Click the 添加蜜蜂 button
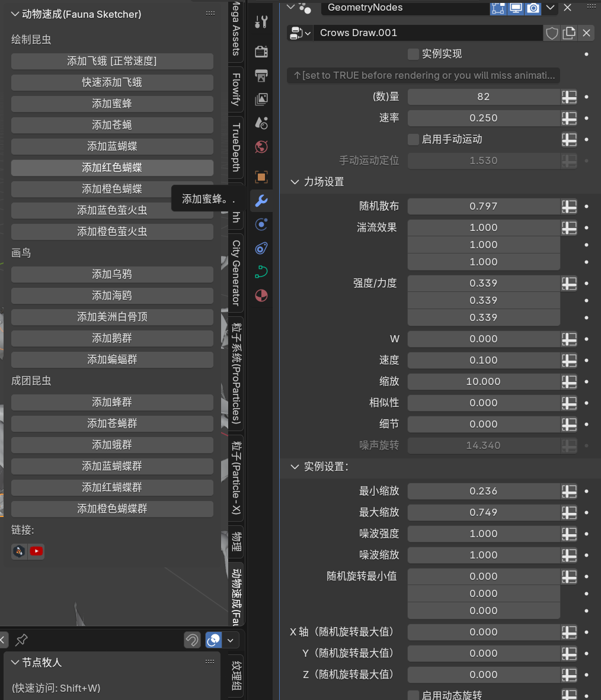The height and width of the screenshot is (700, 601). pos(112,104)
